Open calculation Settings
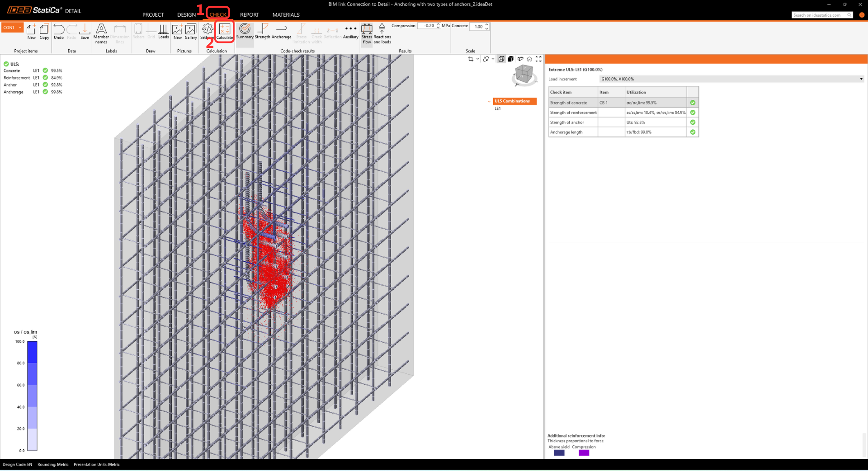 (207, 31)
